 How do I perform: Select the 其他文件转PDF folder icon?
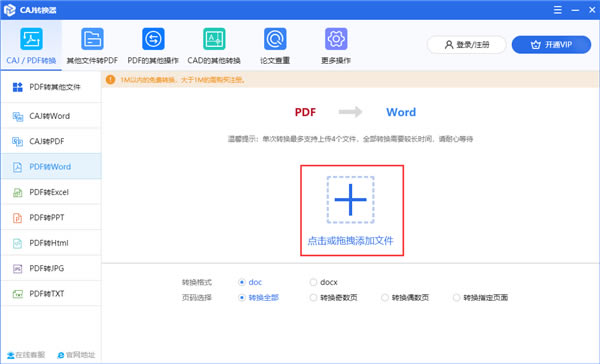click(92, 39)
